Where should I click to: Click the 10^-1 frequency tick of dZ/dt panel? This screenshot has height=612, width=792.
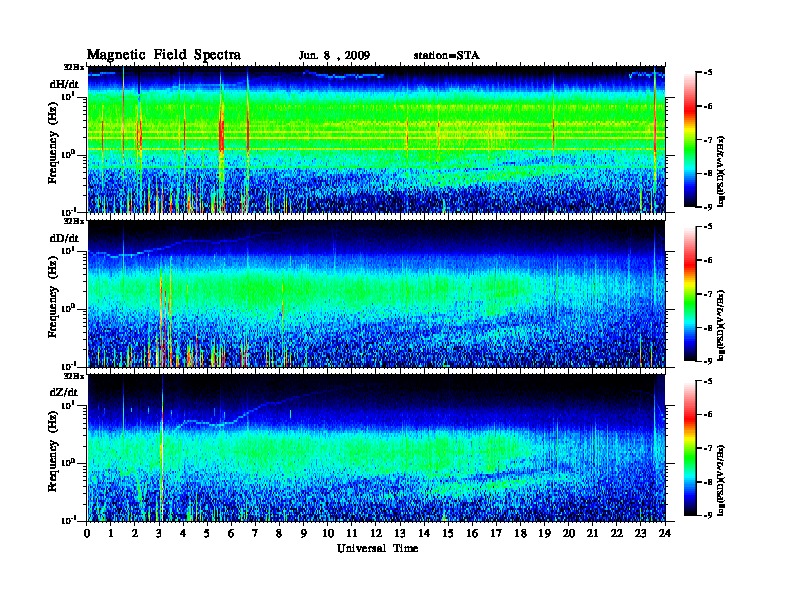coord(68,520)
